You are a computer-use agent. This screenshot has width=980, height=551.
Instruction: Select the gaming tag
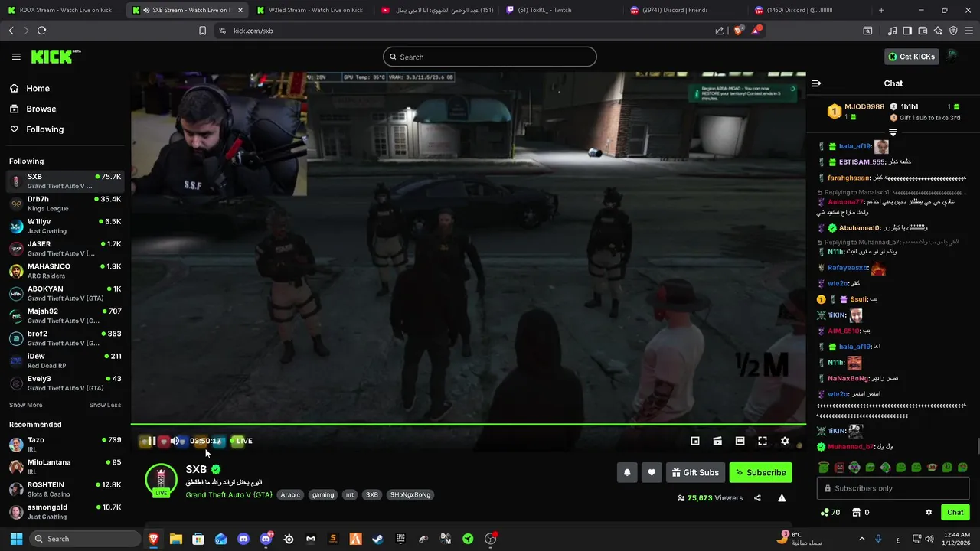pos(323,495)
